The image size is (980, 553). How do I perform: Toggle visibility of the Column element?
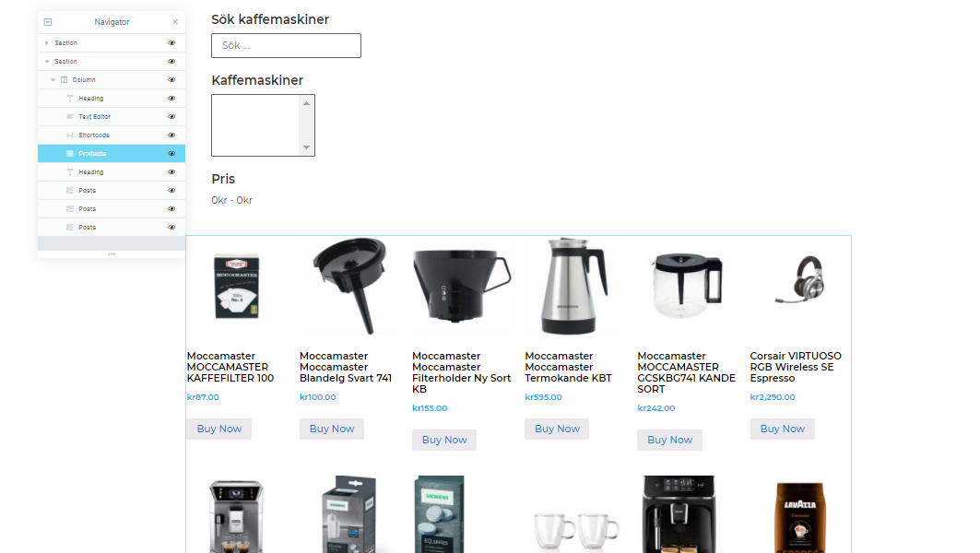[171, 80]
